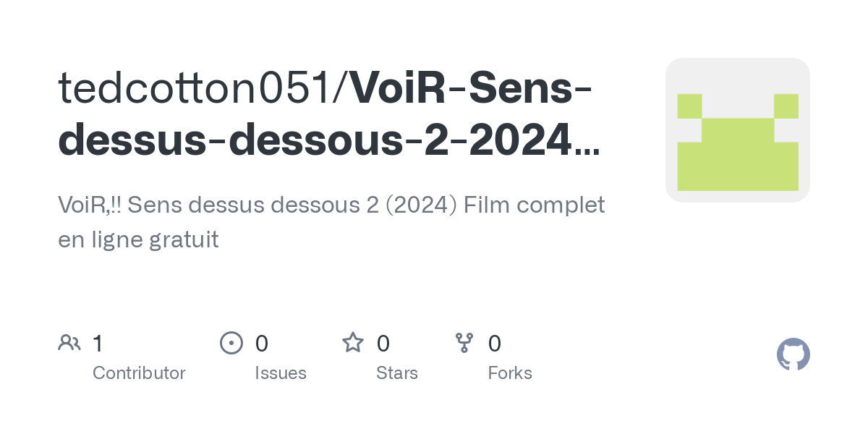
Task: Click the green pixel identicon avatar
Action: (x=738, y=130)
